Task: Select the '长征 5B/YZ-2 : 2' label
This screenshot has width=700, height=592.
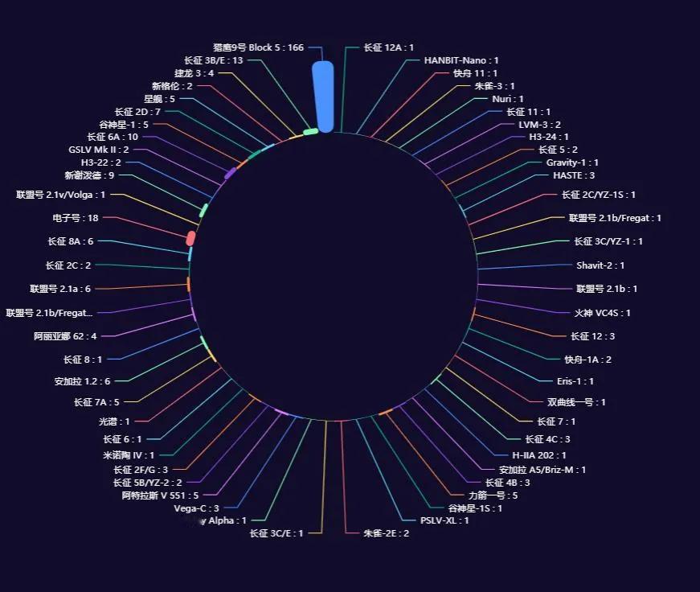Action: 147,483
